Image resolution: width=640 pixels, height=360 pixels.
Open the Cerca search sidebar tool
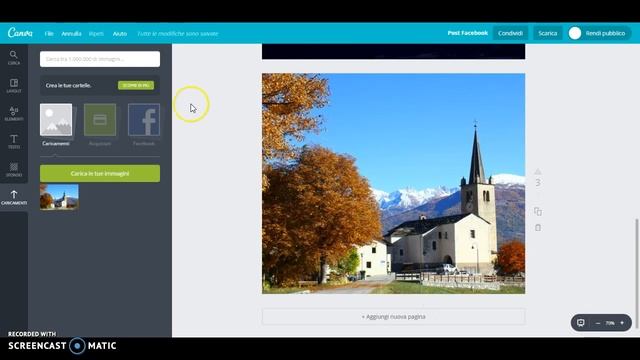(x=14, y=58)
